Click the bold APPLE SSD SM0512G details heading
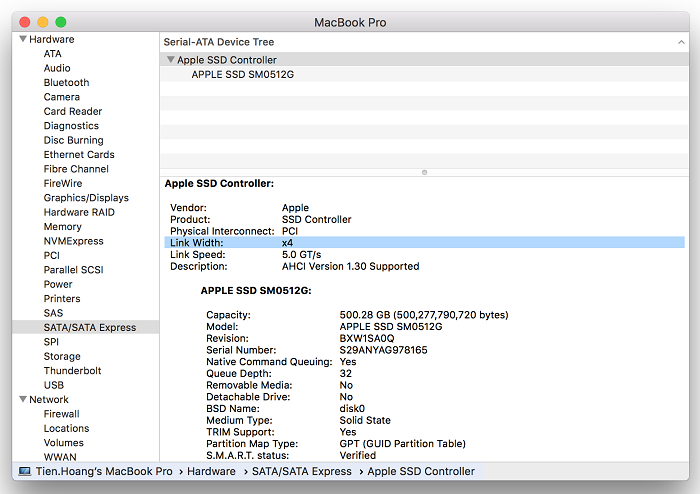The height and width of the screenshot is (494, 700). point(256,291)
